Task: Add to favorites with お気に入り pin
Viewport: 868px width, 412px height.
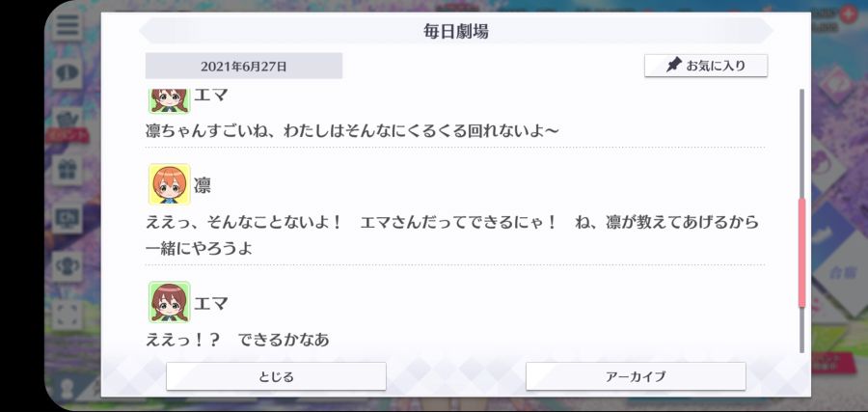Action: 706,66
